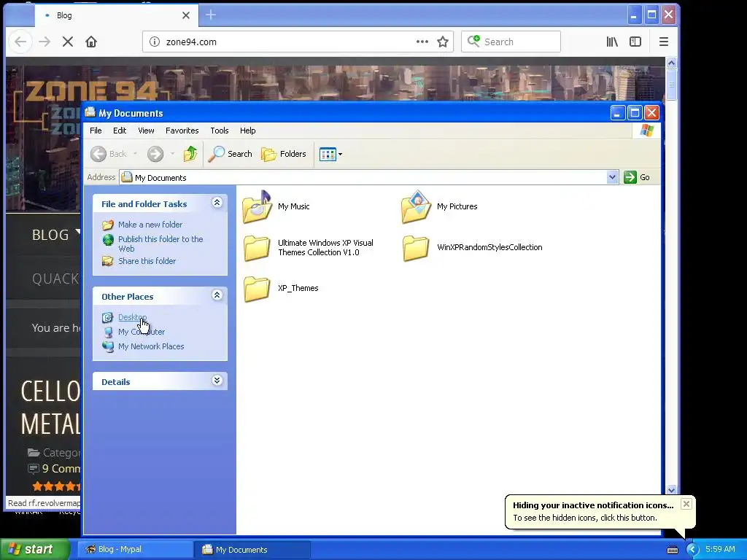The height and width of the screenshot is (560, 747).
Task: Click the My Computer icon in Other Places
Action: coord(108,332)
